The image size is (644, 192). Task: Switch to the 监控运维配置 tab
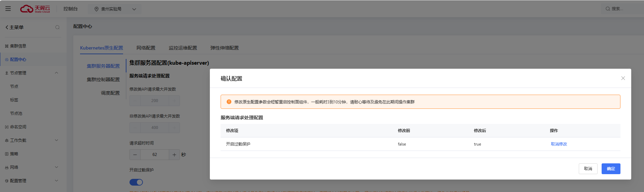tap(183, 48)
